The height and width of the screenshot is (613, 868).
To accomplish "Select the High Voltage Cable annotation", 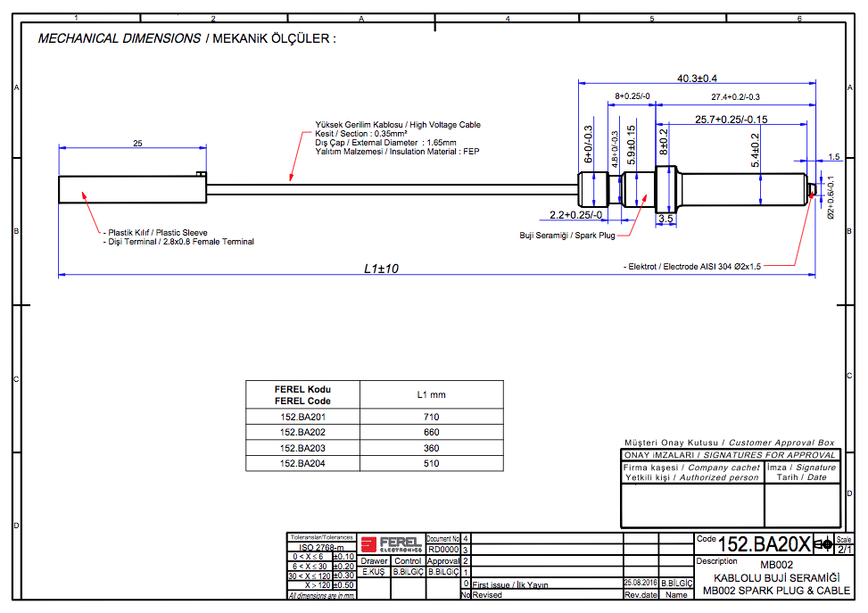I will click(397, 125).
